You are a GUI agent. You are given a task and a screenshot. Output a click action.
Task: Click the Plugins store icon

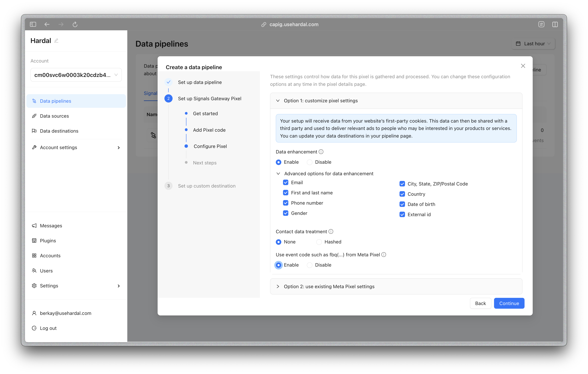click(x=34, y=240)
